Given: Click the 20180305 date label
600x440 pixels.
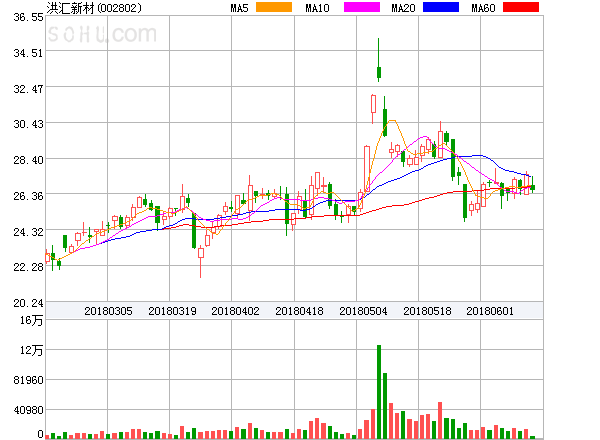Looking at the screenshot, I should (x=108, y=311).
